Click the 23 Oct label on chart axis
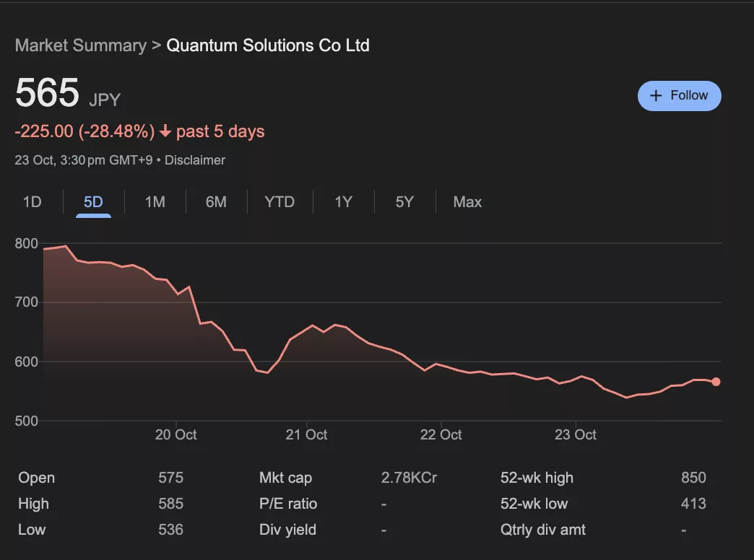 click(576, 434)
